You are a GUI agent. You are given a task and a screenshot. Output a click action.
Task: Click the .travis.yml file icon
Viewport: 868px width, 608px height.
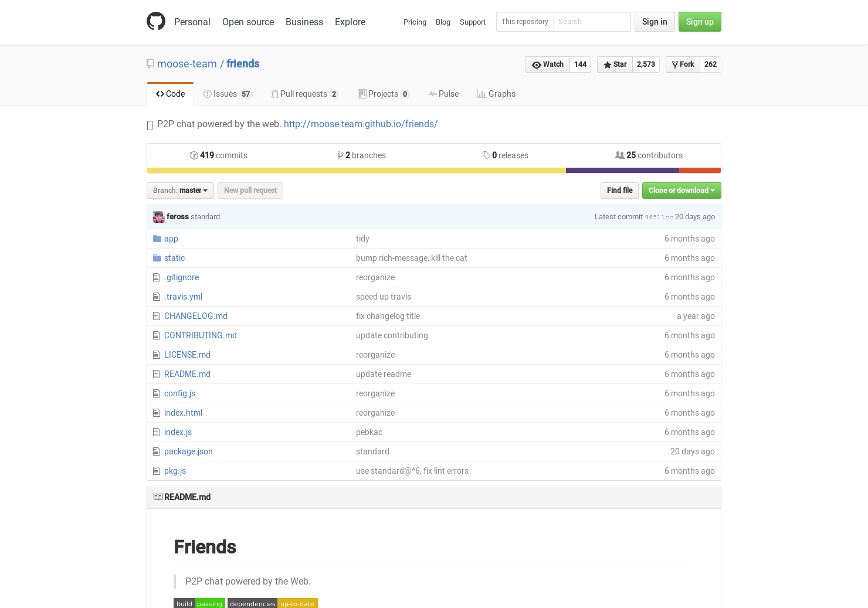click(x=157, y=297)
